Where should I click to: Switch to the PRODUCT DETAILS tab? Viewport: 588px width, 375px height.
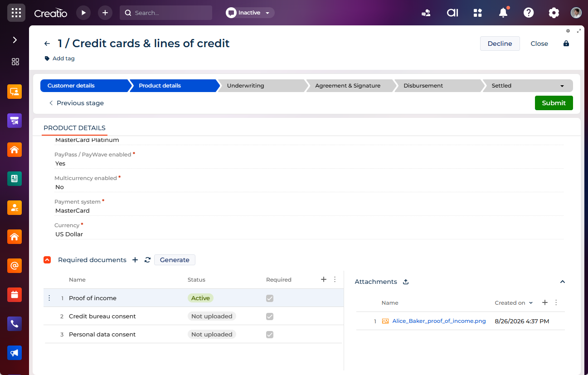tap(74, 128)
